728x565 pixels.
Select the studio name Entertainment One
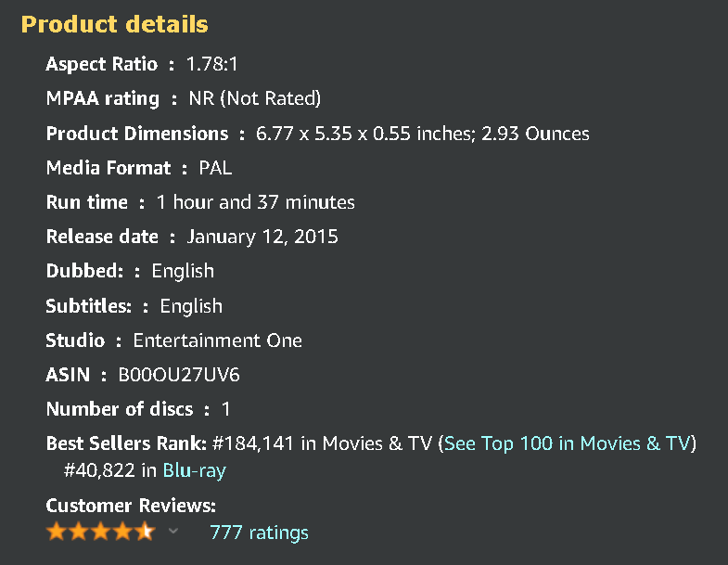pyautogui.click(x=217, y=340)
